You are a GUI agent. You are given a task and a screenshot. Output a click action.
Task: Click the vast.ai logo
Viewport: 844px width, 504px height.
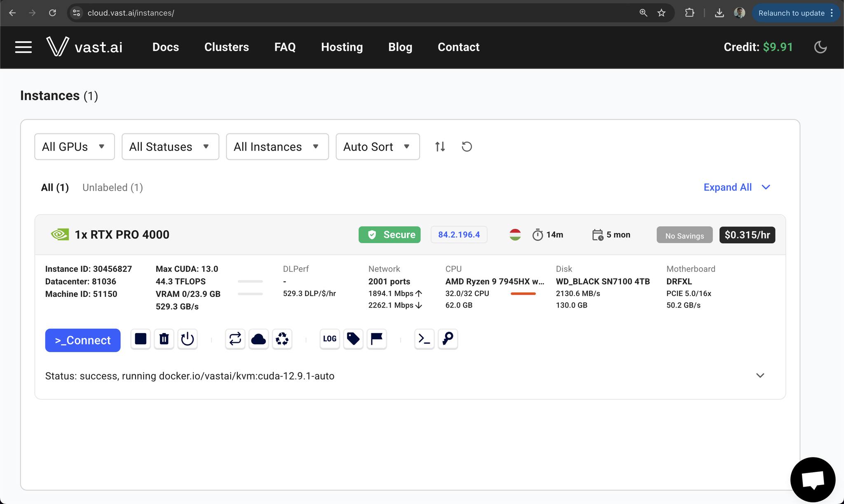(84, 47)
